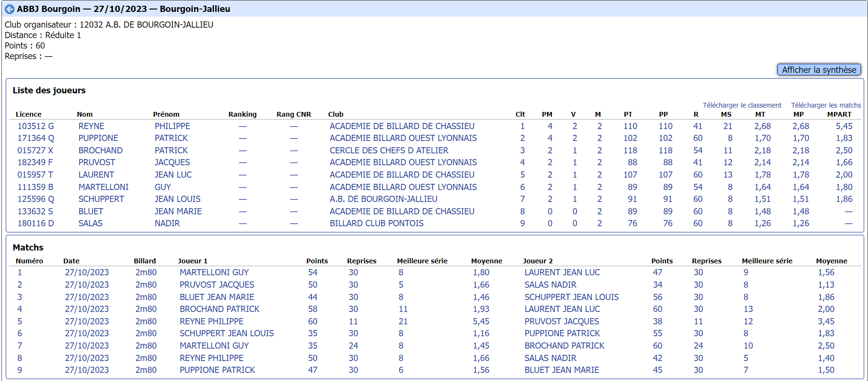
Task: Click LAURENT in the Nom column
Action: 96,175
